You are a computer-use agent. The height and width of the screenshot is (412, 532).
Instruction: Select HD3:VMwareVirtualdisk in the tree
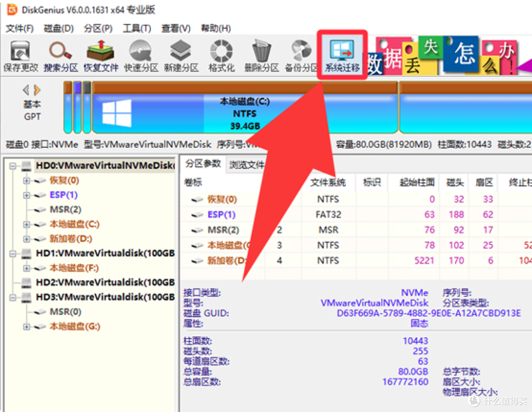105,297
